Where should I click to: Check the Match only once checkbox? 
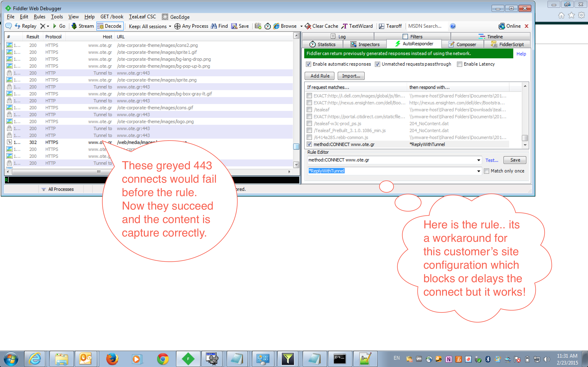(487, 171)
